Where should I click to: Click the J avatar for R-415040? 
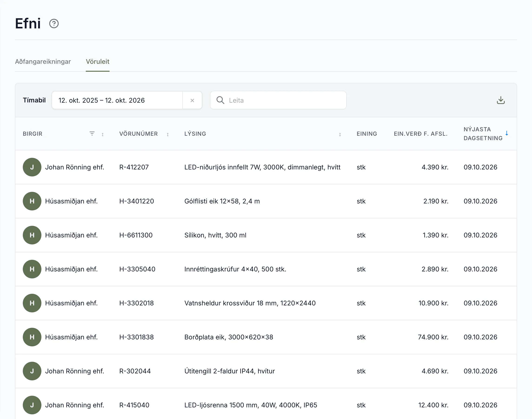pos(32,405)
